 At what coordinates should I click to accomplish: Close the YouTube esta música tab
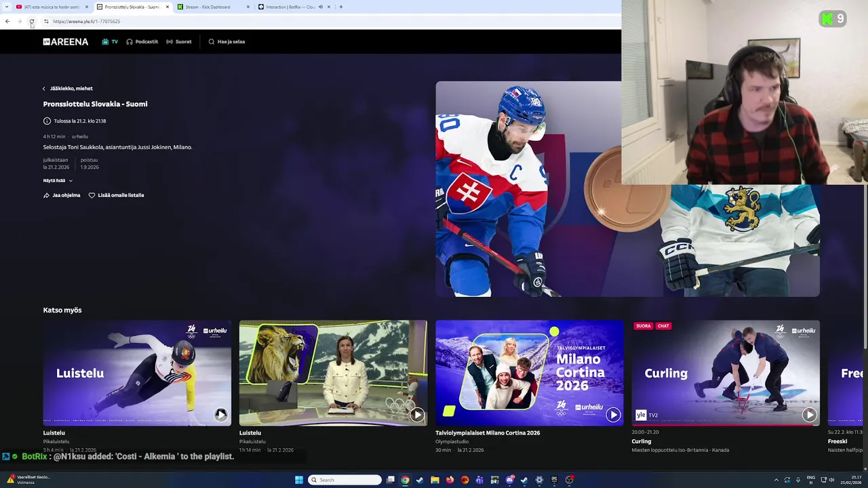click(87, 7)
